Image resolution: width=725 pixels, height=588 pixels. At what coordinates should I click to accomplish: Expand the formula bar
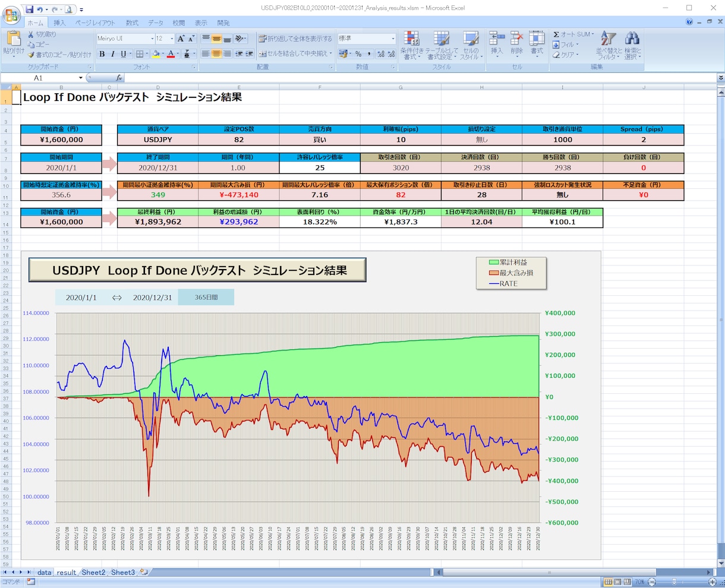point(721,78)
